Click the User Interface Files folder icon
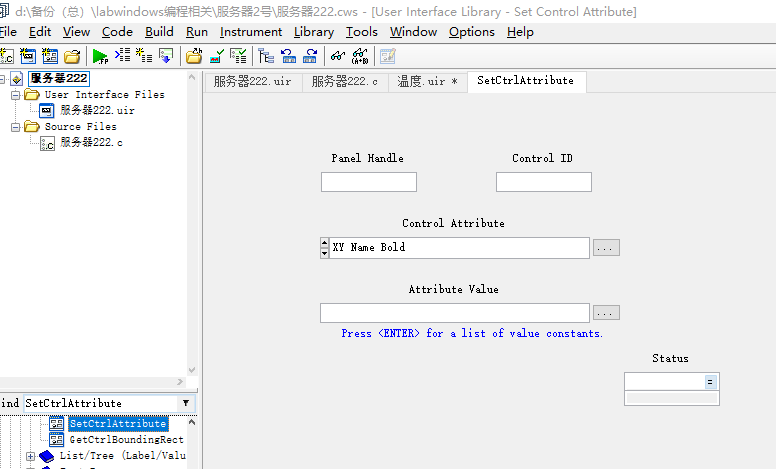The height and width of the screenshot is (469, 776). 32,94
